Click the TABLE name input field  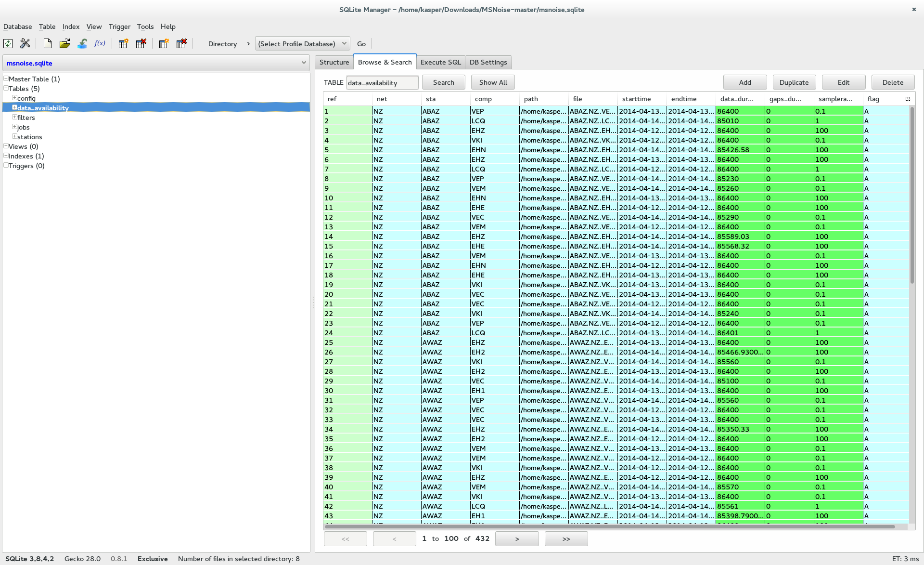382,83
